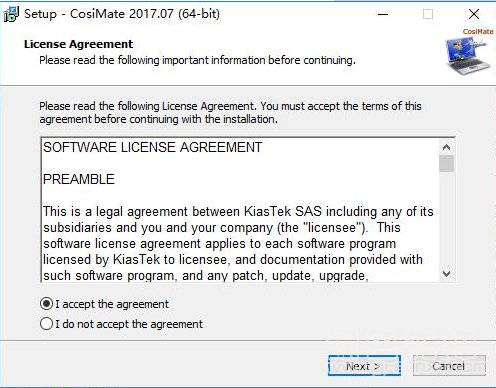Click the 'I do not accept the agreement' label
The height and width of the screenshot is (388, 496).
point(129,324)
